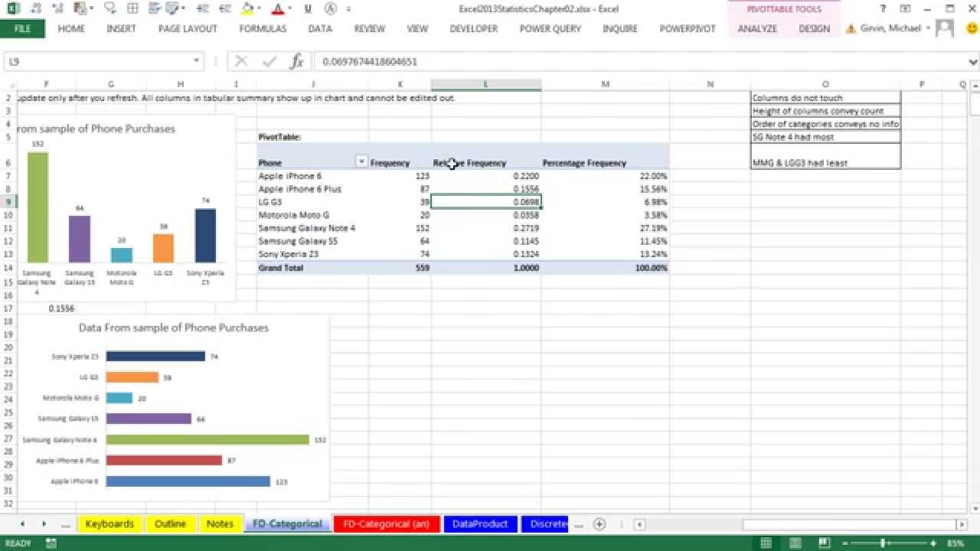Open the PAGE LAYOUT ribbon tab
This screenshot has height=551, width=980.
pyautogui.click(x=188, y=28)
